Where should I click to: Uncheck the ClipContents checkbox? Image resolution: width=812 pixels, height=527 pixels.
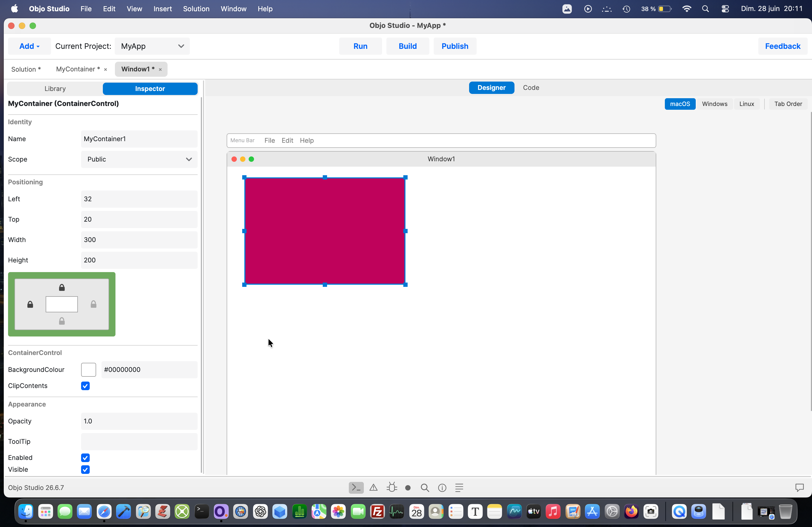click(85, 386)
